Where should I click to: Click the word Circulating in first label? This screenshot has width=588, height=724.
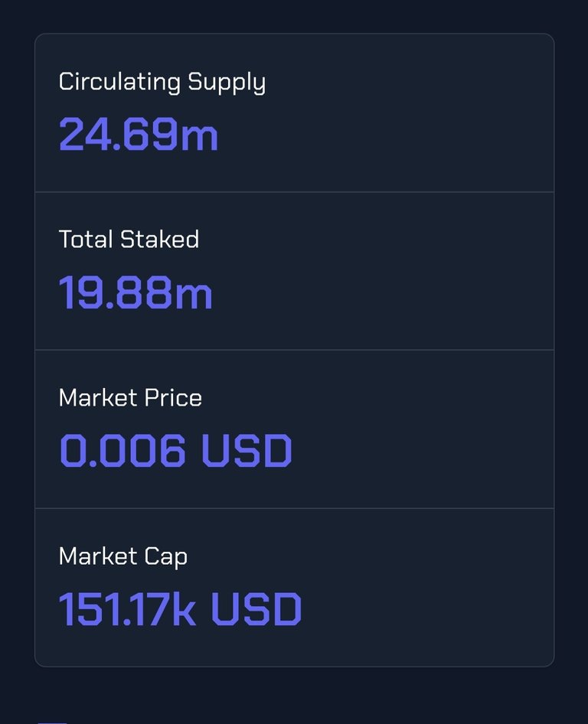point(119,82)
